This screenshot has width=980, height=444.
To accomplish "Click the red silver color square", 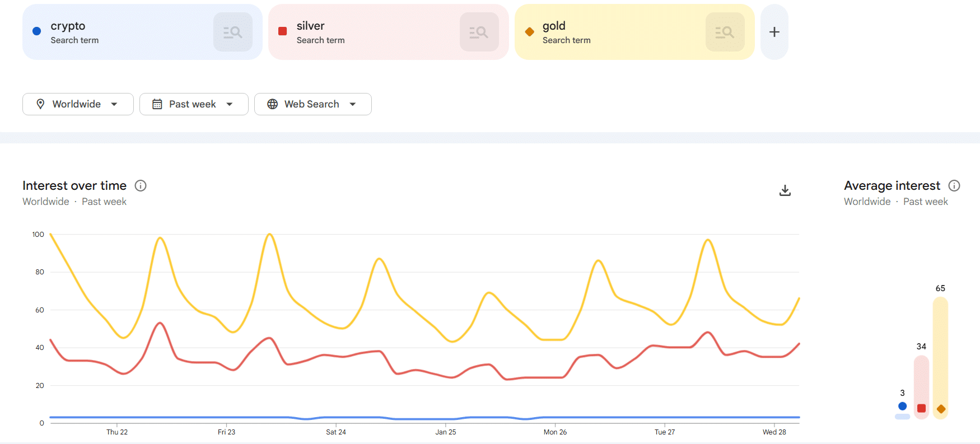I will [283, 31].
